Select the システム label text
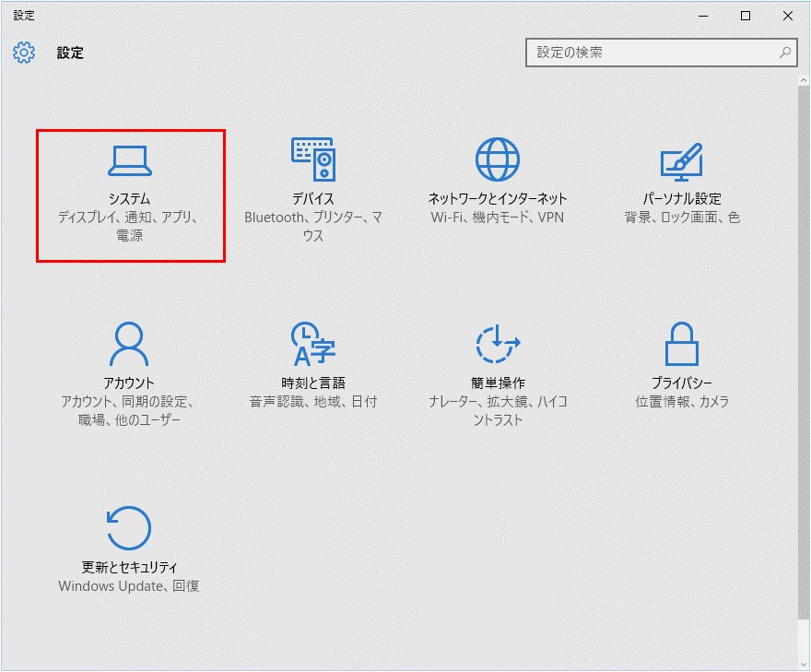Image resolution: width=811 pixels, height=672 pixels. tap(129, 199)
